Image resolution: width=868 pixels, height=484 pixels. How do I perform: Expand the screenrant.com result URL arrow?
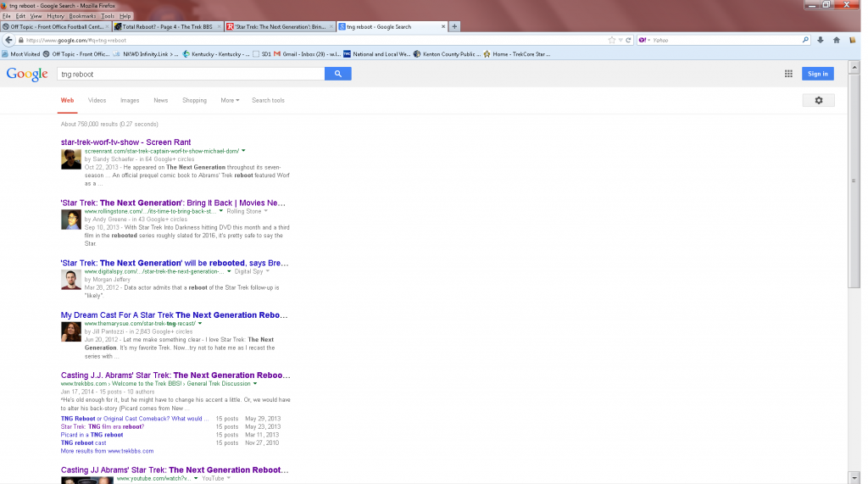coord(243,151)
